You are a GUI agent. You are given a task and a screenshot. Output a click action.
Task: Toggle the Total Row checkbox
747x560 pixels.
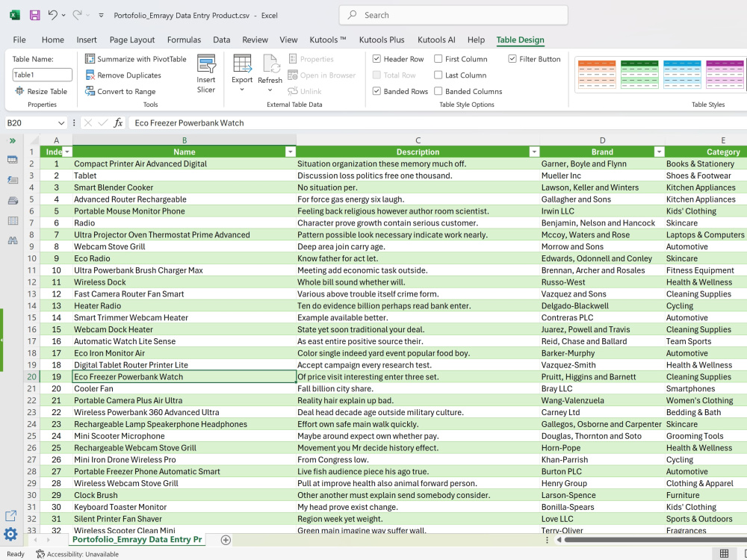376,75
